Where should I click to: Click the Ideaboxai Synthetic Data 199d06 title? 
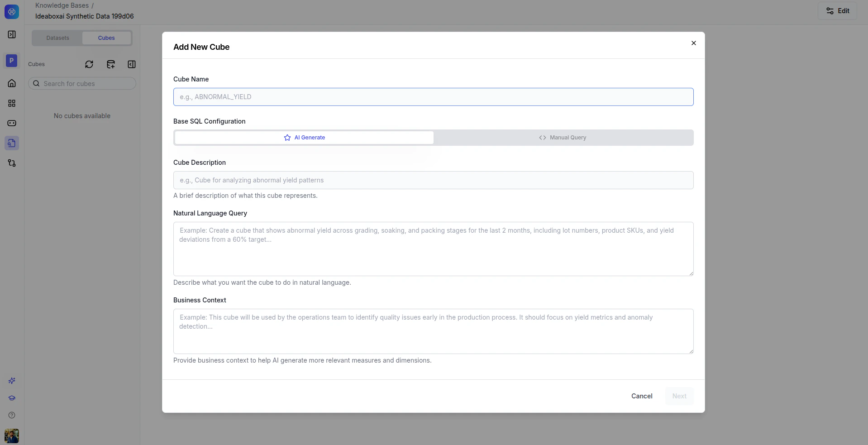tap(85, 16)
